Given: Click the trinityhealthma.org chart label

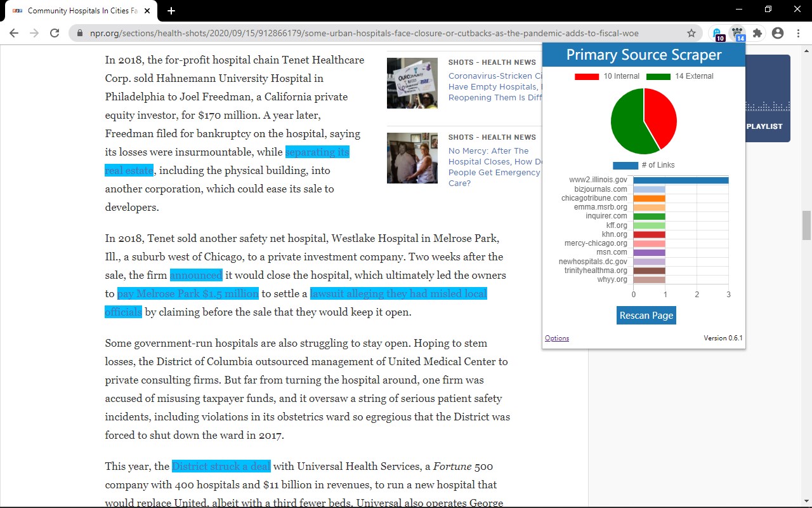Looking at the screenshot, I should (596, 271).
